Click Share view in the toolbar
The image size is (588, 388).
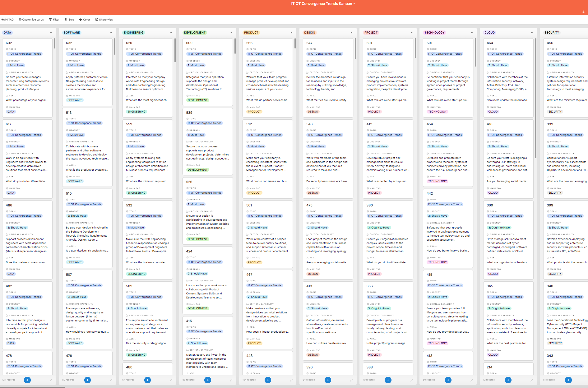104,20
